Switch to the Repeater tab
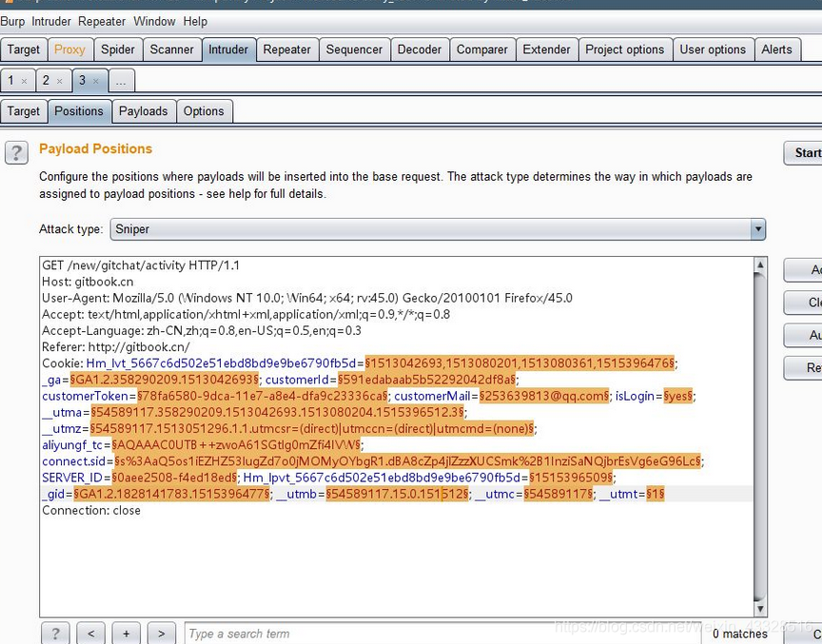 (286, 49)
